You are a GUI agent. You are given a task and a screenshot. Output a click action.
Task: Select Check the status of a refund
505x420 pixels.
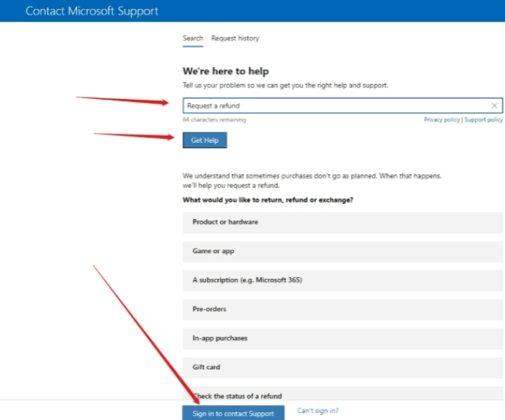tap(343, 394)
